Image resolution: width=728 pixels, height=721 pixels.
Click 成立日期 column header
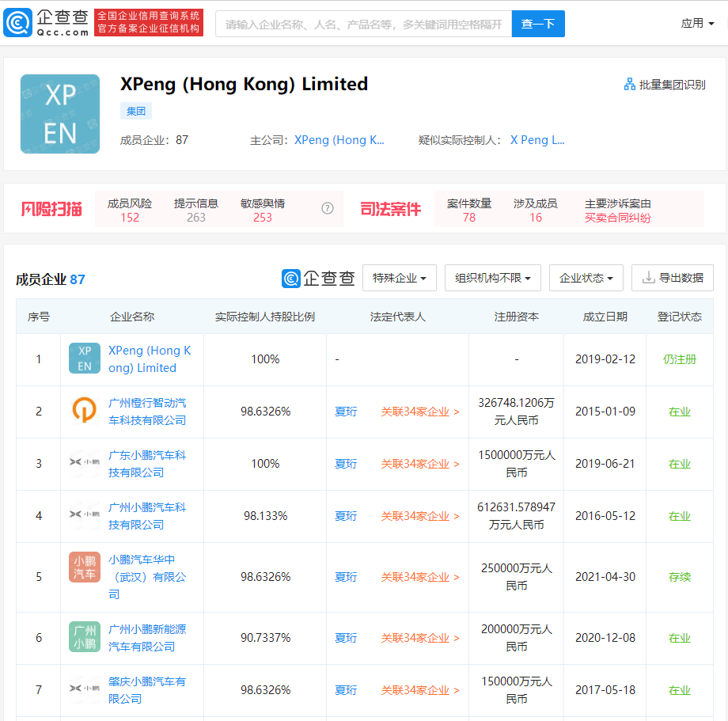[x=605, y=317]
